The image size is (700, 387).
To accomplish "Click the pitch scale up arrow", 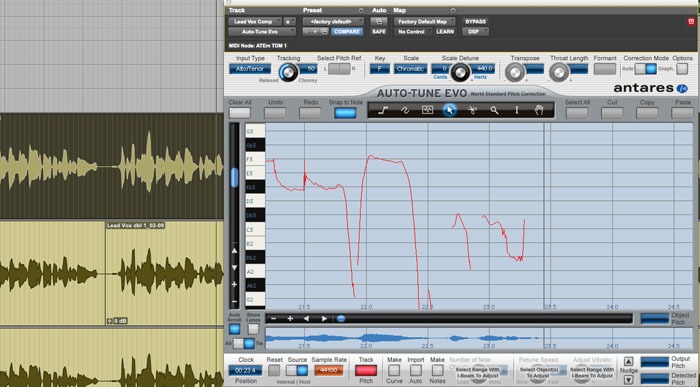I will pos(234,251).
